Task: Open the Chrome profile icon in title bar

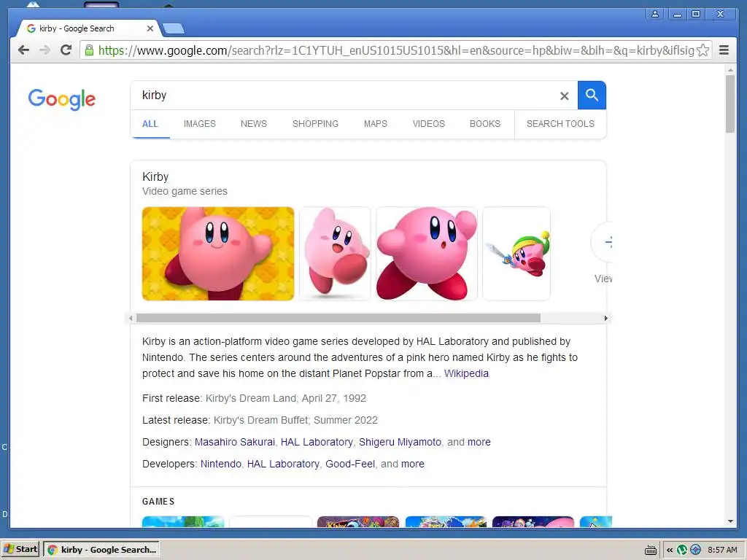Action: (x=655, y=14)
